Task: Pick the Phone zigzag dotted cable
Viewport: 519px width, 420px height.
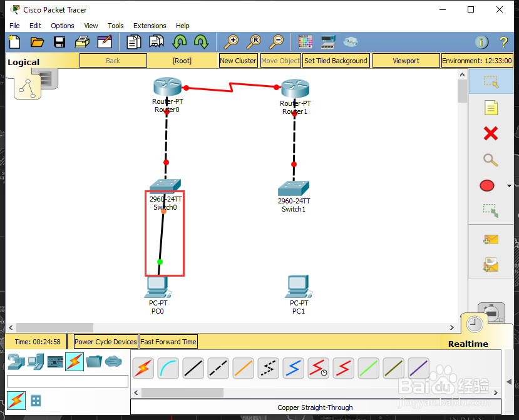Action: [x=268, y=368]
